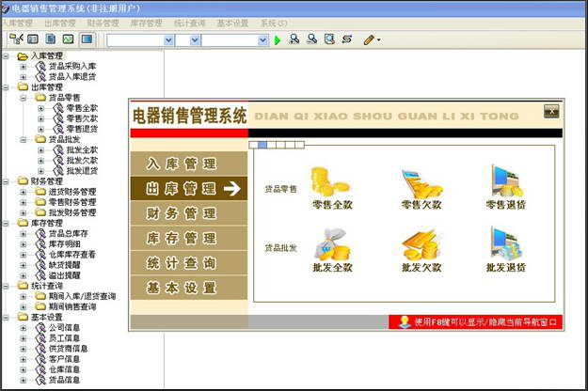Screen dimensions: 588x391
Task: Click the magnifier icon beside the green arrow
Action: [294, 39]
